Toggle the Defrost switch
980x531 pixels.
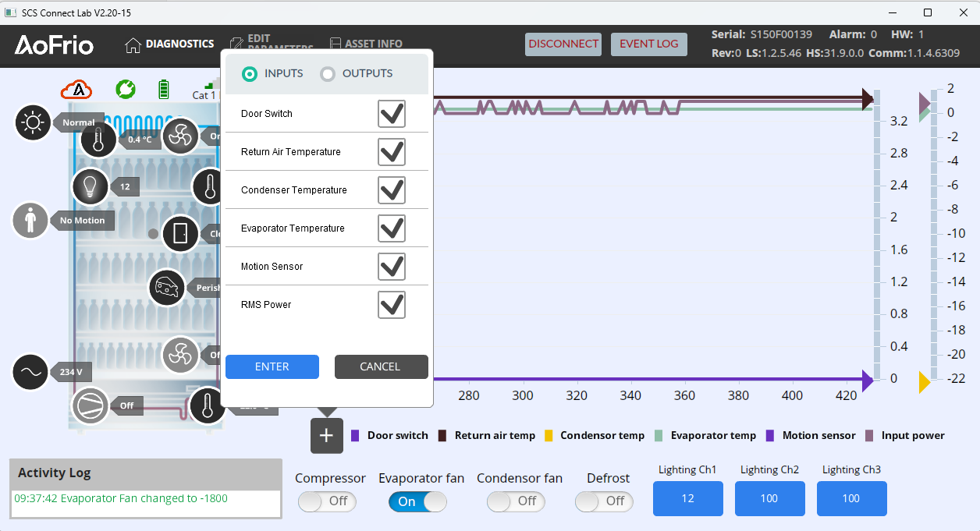(x=604, y=501)
